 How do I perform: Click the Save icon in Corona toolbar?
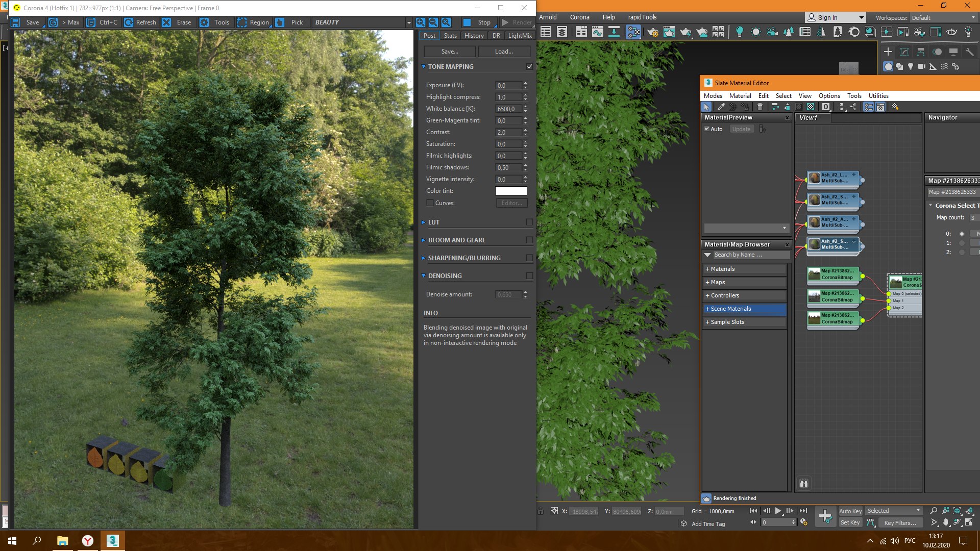15,22
